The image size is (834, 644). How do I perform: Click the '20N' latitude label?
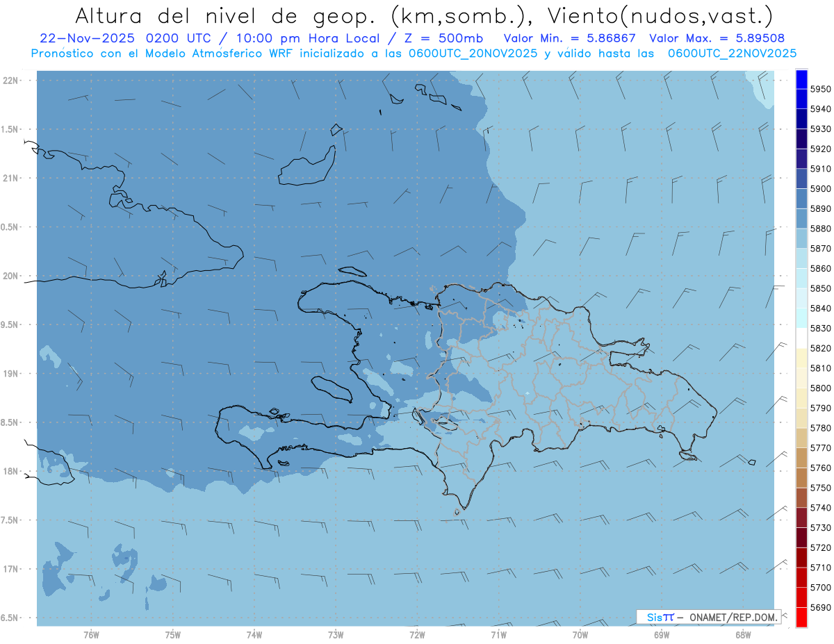(10, 276)
